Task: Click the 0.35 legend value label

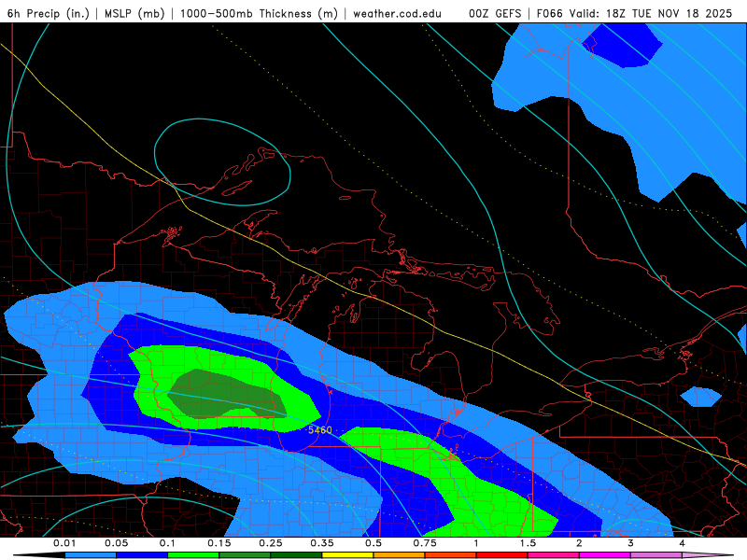Action: (x=322, y=543)
